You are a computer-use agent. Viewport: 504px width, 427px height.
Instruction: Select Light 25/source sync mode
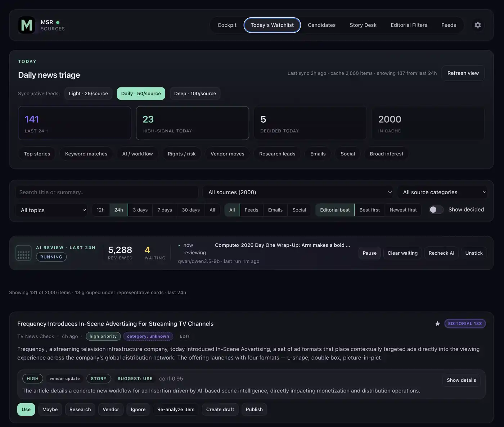click(x=88, y=94)
